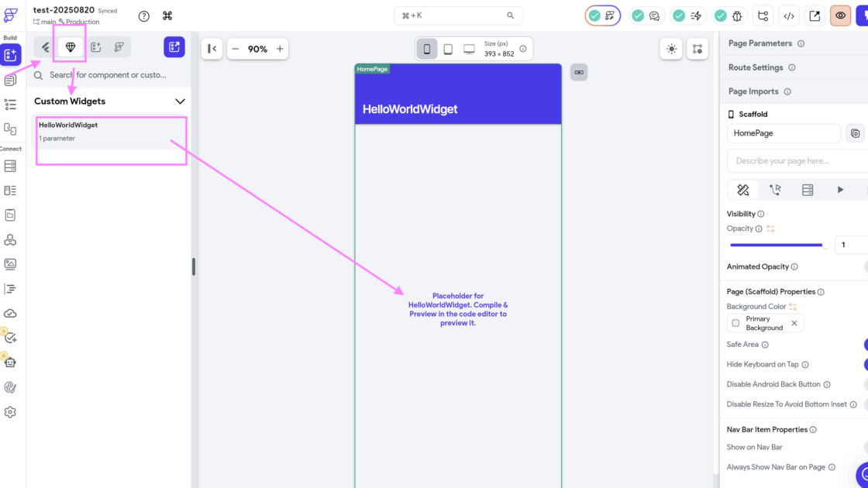Viewport: 868px width, 488px height.
Task: Switch to Custom Widgets gem tab
Action: click(71, 47)
